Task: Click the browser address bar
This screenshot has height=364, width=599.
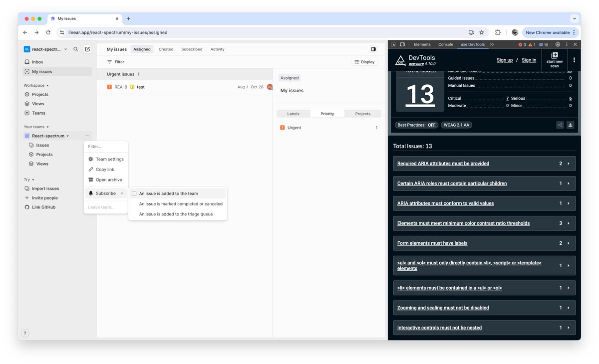Action: click(150, 32)
